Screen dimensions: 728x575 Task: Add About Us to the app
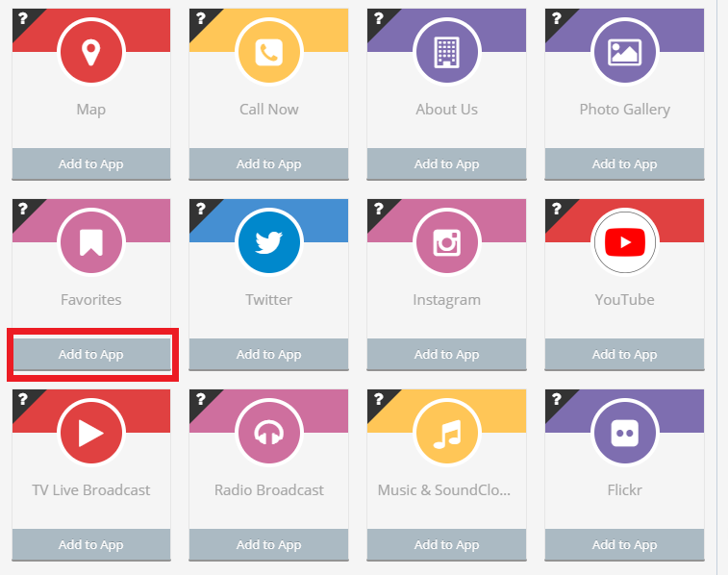coord(446,163)
